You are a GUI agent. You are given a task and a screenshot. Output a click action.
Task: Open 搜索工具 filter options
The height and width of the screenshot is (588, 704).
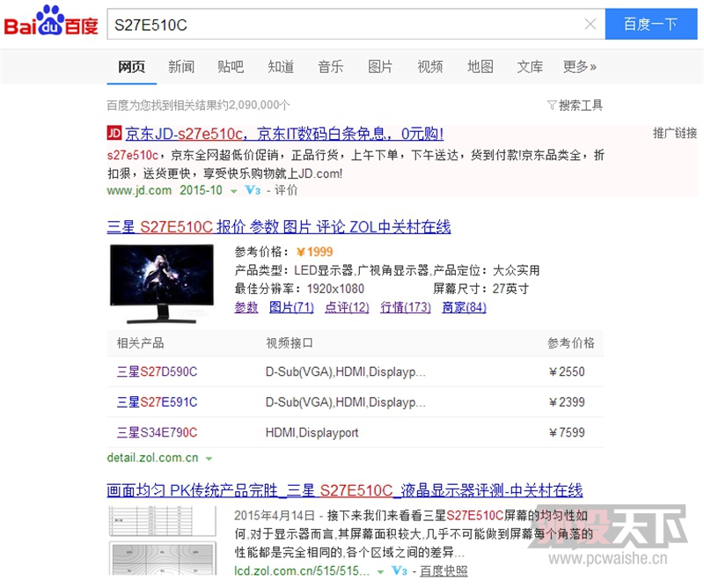(576, 106)
